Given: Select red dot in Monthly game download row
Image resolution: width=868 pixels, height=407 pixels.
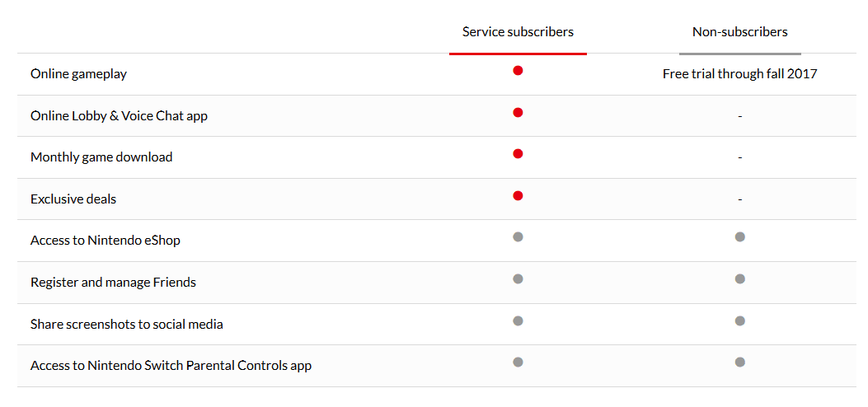Looking at the screenshot, I should point(518,154).
